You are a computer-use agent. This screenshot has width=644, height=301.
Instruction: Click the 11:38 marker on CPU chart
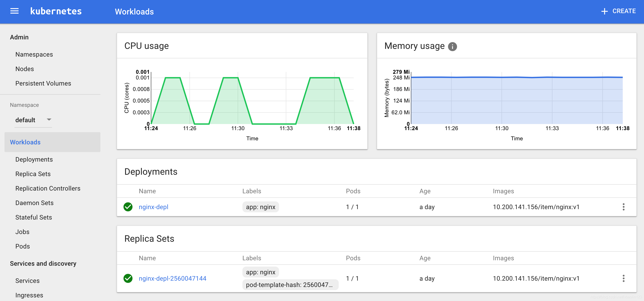click(353, 128)
